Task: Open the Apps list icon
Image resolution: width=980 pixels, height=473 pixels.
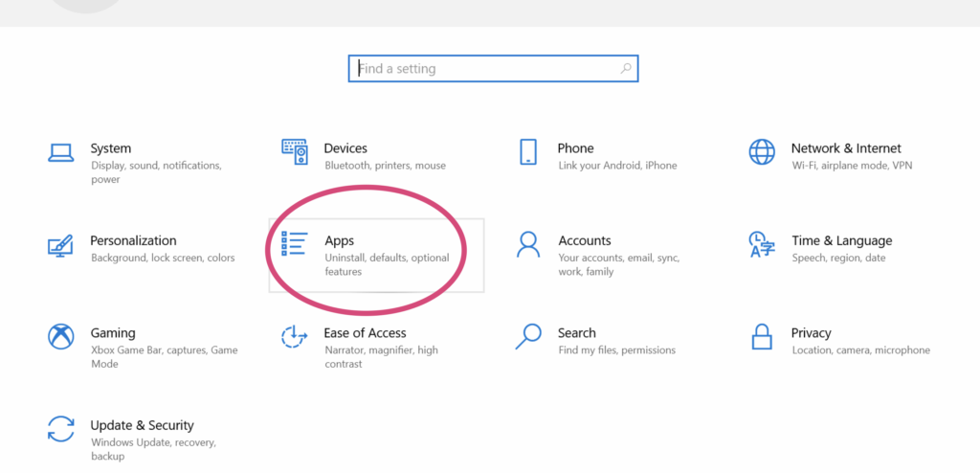Action: pos(295,243)
